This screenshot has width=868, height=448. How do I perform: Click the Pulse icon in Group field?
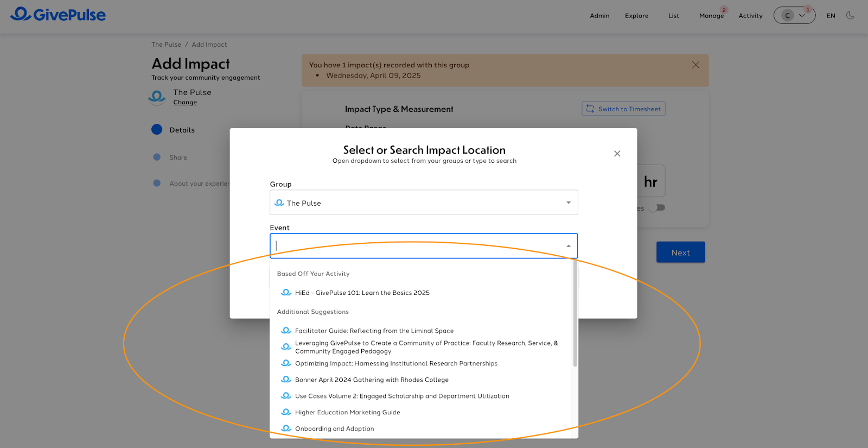pyautogui.click(x=279, y=203)
